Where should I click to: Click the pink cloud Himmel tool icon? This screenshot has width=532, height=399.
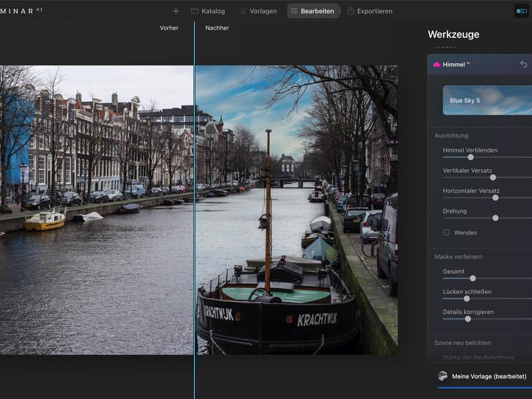coord(437,64)
